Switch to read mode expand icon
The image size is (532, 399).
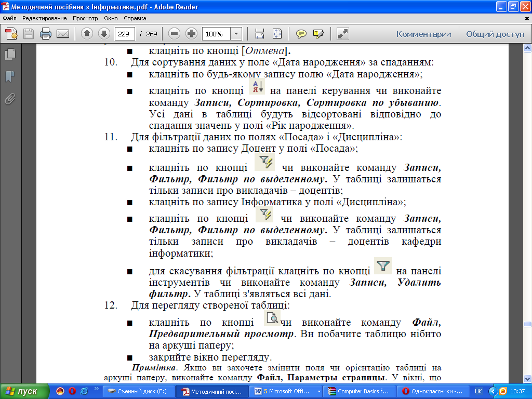point(343,34)
